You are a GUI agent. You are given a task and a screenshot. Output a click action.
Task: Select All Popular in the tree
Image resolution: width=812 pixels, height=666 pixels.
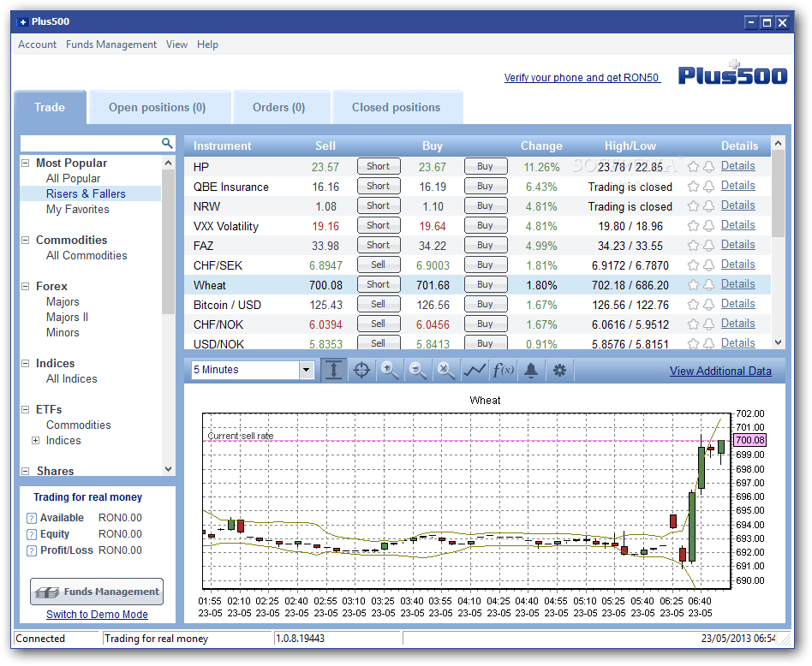[x=73, y=179]
